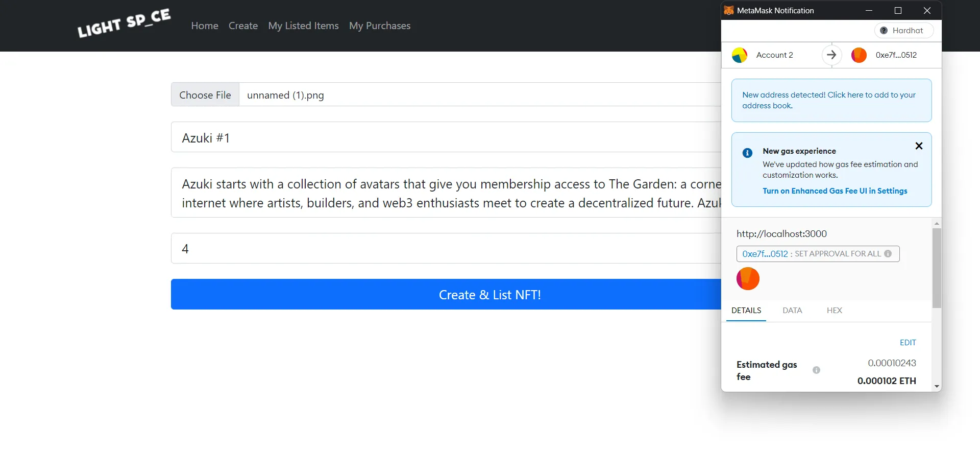Open the My Listed Items page
980x451 pixels.
click(x=303, y=26)
